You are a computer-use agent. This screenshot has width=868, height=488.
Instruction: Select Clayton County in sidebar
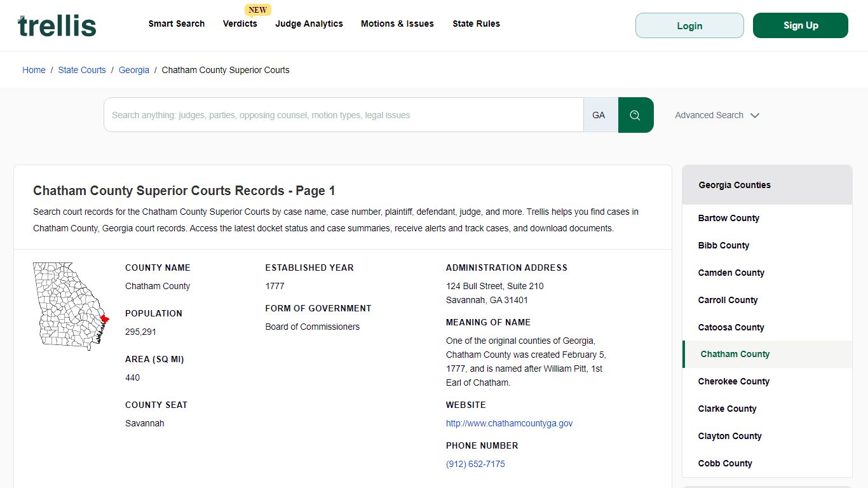(767, 436)
